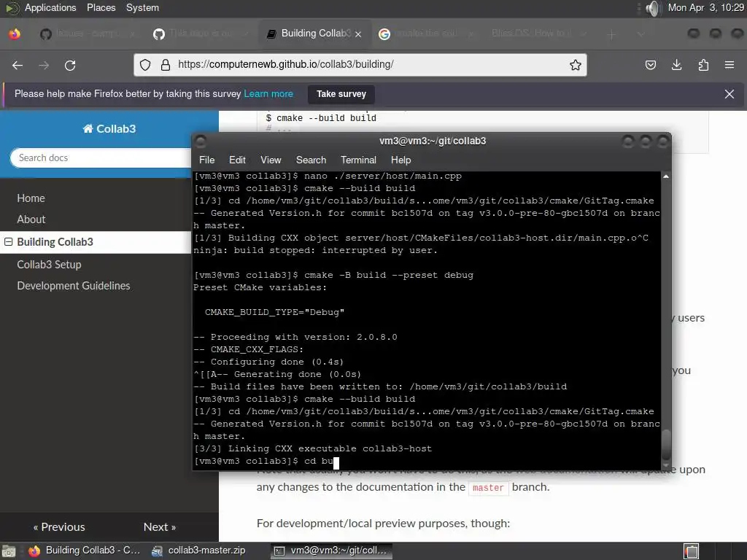Open the terminal View menu
747x560 pixels.
[271, 160]
